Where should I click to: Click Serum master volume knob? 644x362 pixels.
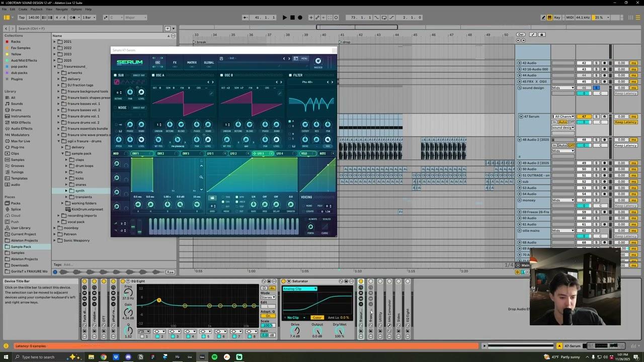click(318, 61)
